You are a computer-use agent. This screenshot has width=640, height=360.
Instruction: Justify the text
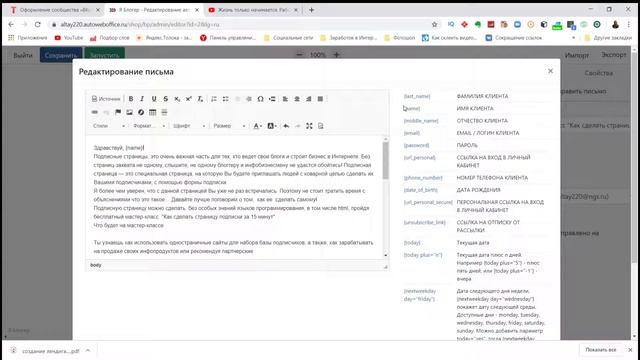coord(320,99)
